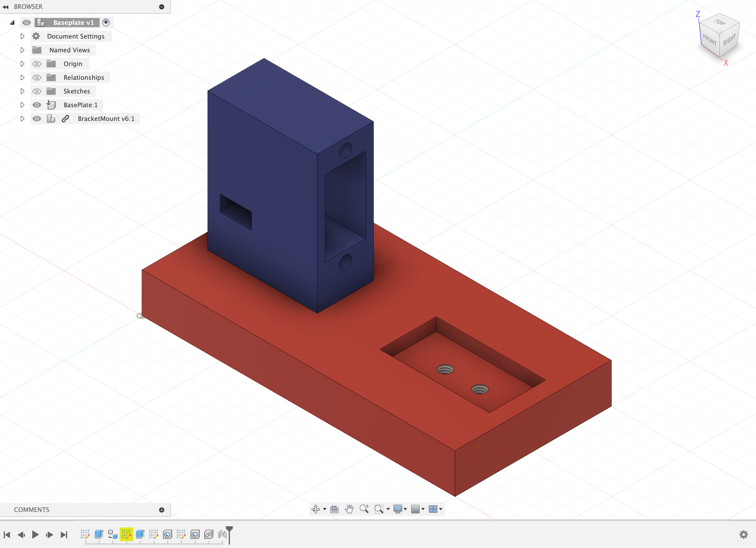Screen dimensions: 756x548
Task: Expand the Sketches folder node
Action: pyautogui.click(x=22, y=91)
